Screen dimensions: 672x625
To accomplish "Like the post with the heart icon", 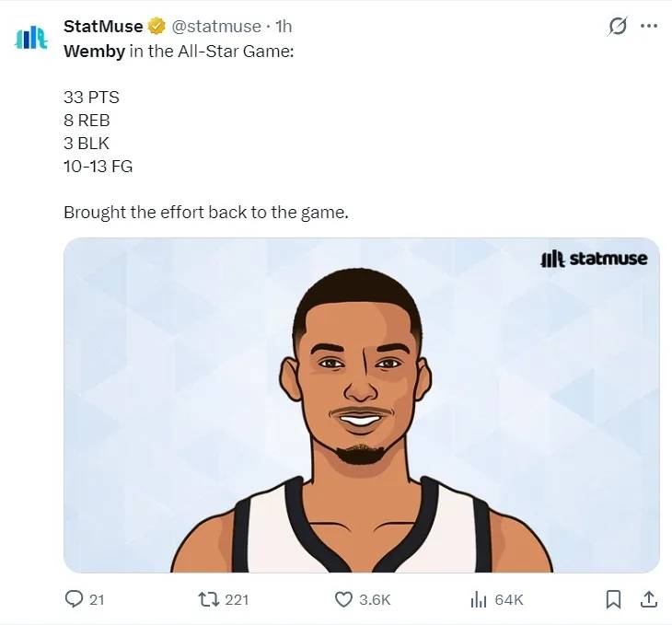I will 343,599.
